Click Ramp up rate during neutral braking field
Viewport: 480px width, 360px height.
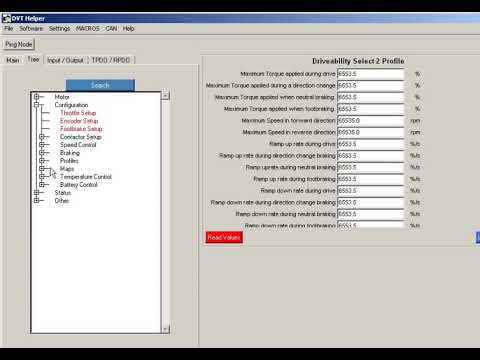click(x=371, y=167)
